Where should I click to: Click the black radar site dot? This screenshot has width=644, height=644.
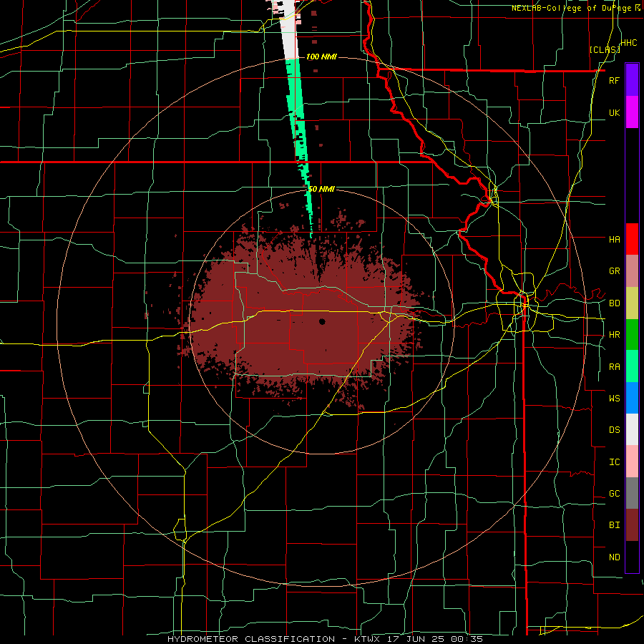pyautogui.click(x=322, y=321)
